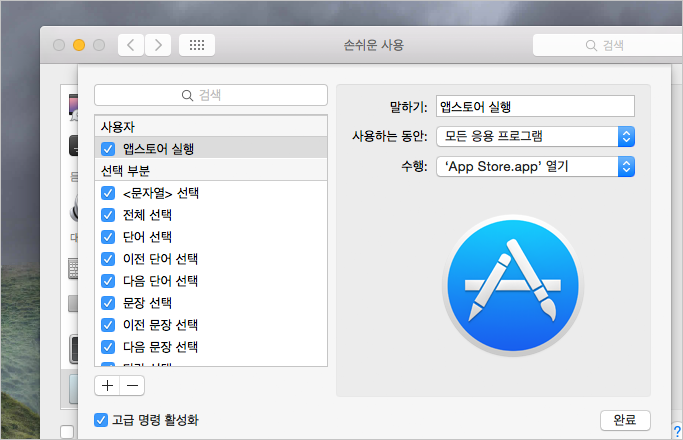Screen dimensions: 683x440
Task: Click the command list search field
Action: tap(211, 95)
